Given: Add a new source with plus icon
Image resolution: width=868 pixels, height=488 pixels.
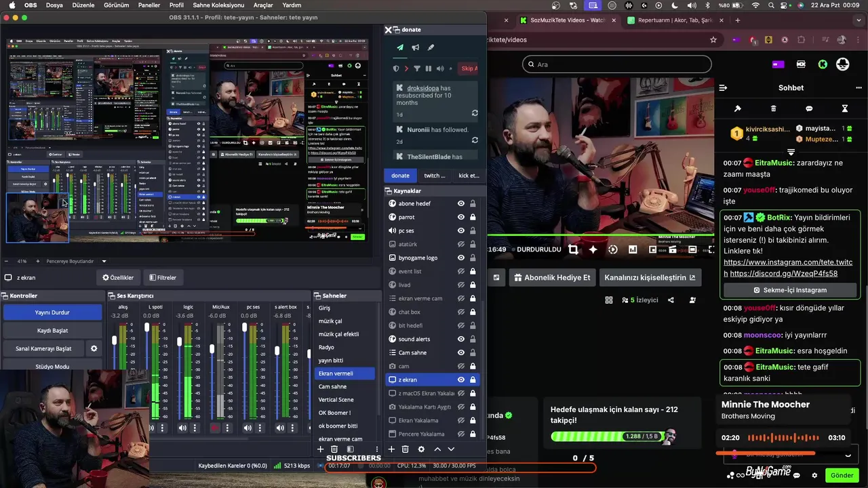Looking at the screenshot, I should pos(391,449).
